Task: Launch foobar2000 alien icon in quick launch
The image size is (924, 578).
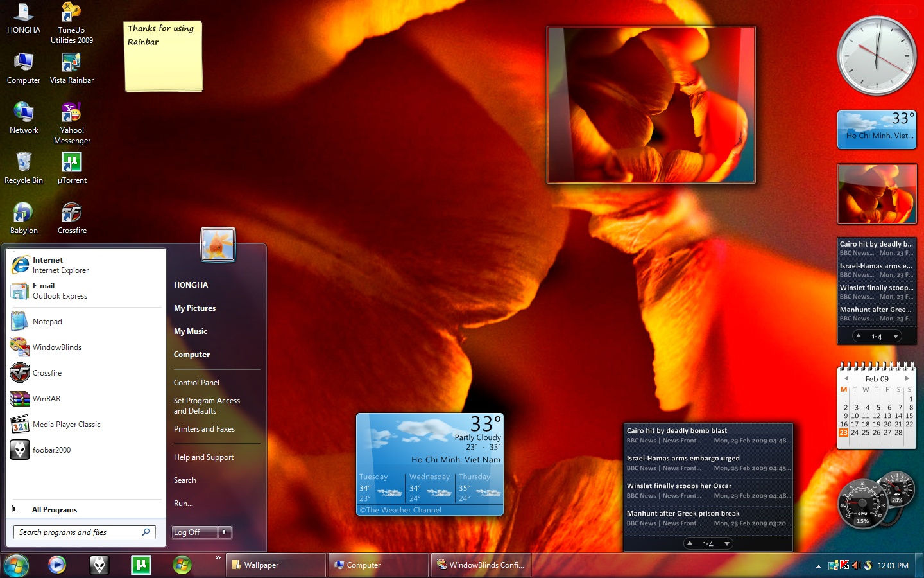Action: [99, 565]
